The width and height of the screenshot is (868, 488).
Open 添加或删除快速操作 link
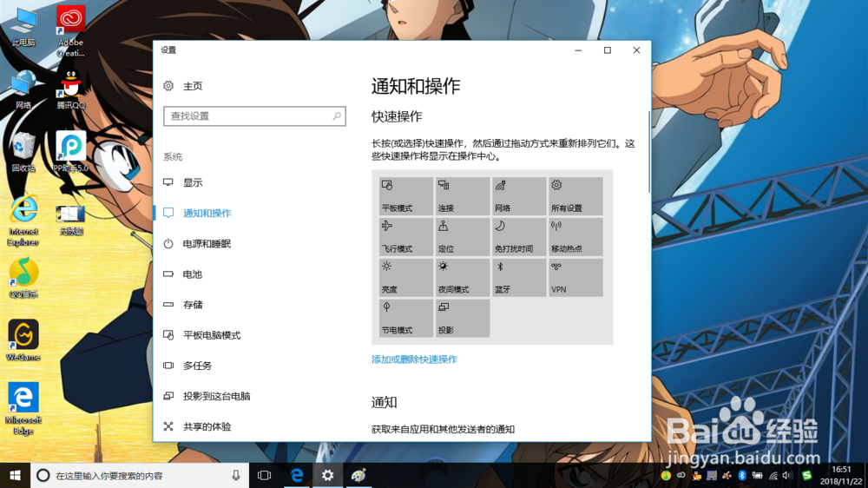coord(414,359)
